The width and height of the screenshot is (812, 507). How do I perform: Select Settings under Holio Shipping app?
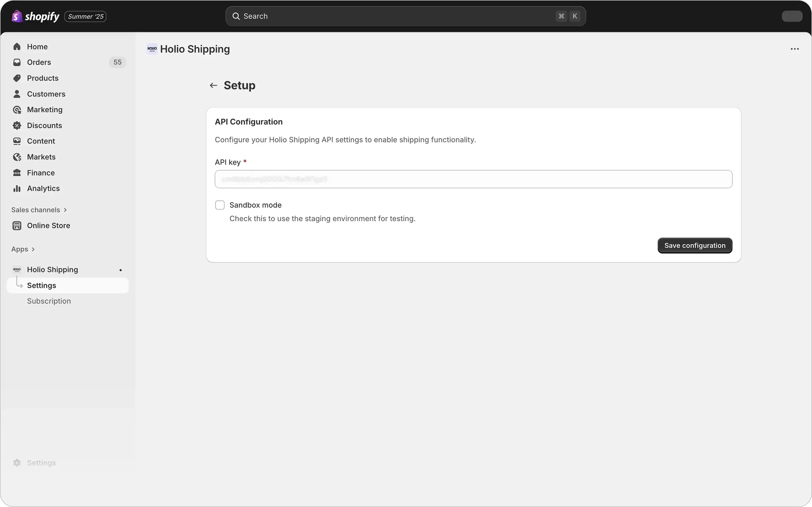coord(42,285)
